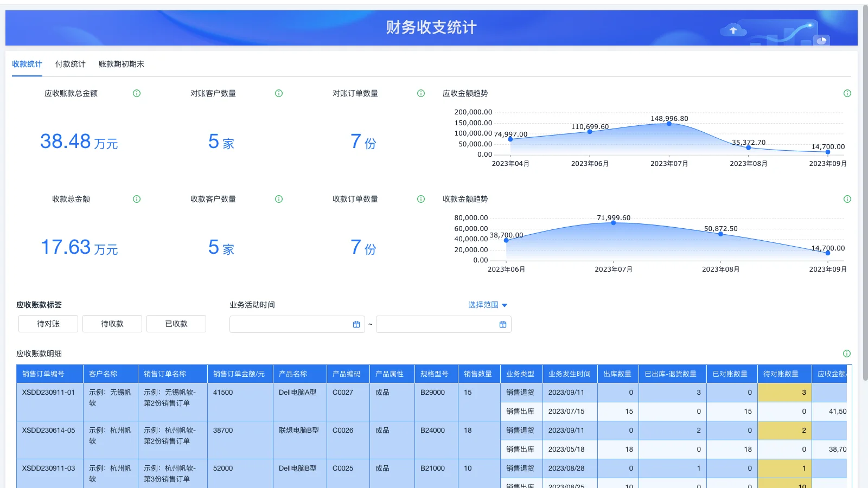Click the cloud upload graphic in the header
868x488 pixels.
tap(733, 30)
